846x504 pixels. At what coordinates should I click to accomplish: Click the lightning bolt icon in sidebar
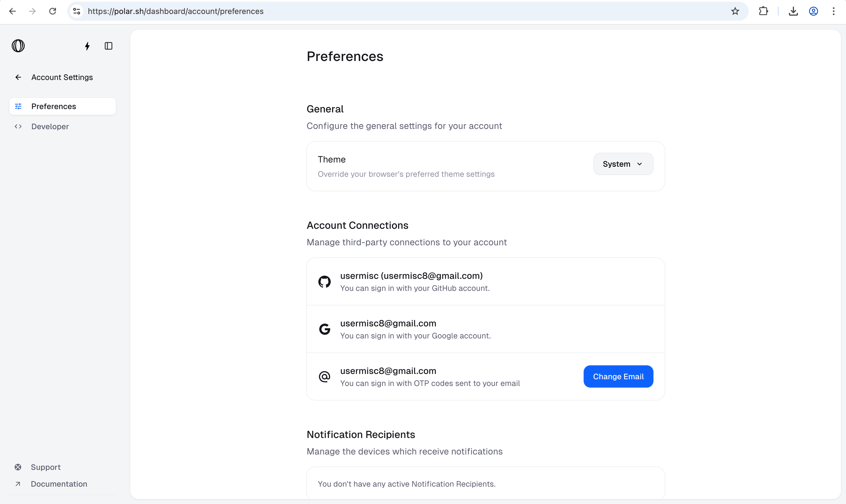click(87, 46)
